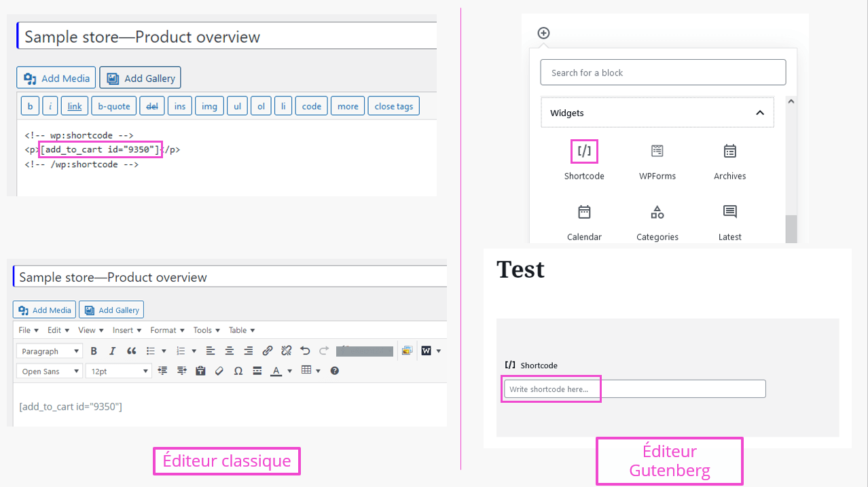This screenshot has height=487, width=868.
Task: Click the add block plus icon
Action: click(x=543, y=33)
